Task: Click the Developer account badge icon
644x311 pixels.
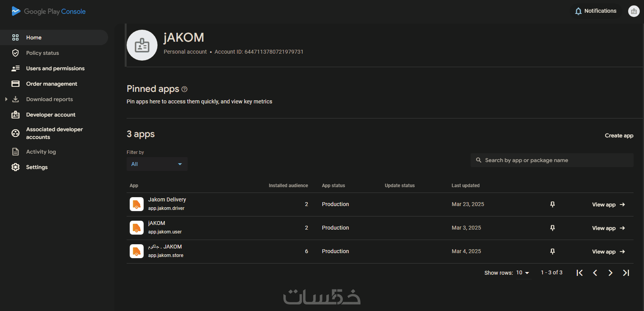Action: pyautogui.click(x=15, y=115)
